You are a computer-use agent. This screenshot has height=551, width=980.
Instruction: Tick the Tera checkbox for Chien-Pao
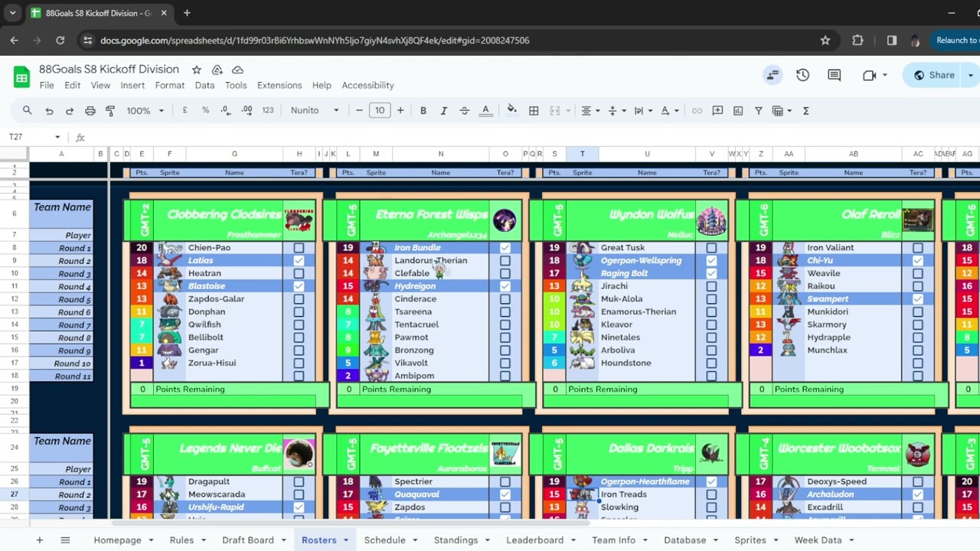tap(299, 248)
